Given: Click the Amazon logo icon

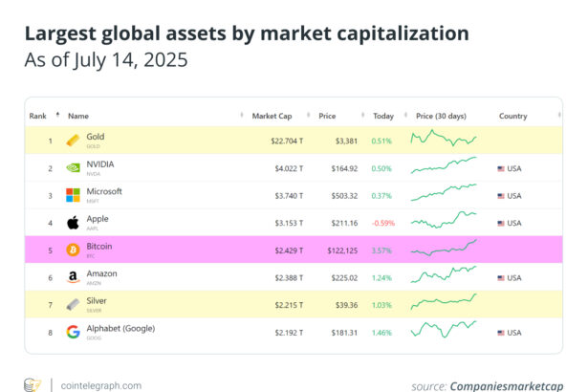Looking at the screenshot, I should pyautogui.click(x=73, y=277).
